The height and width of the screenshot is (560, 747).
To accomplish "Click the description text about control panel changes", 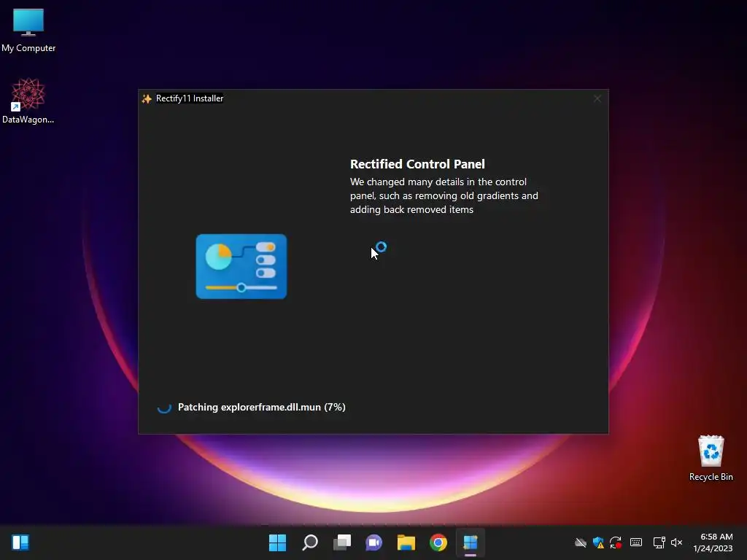I will (444, 195).
